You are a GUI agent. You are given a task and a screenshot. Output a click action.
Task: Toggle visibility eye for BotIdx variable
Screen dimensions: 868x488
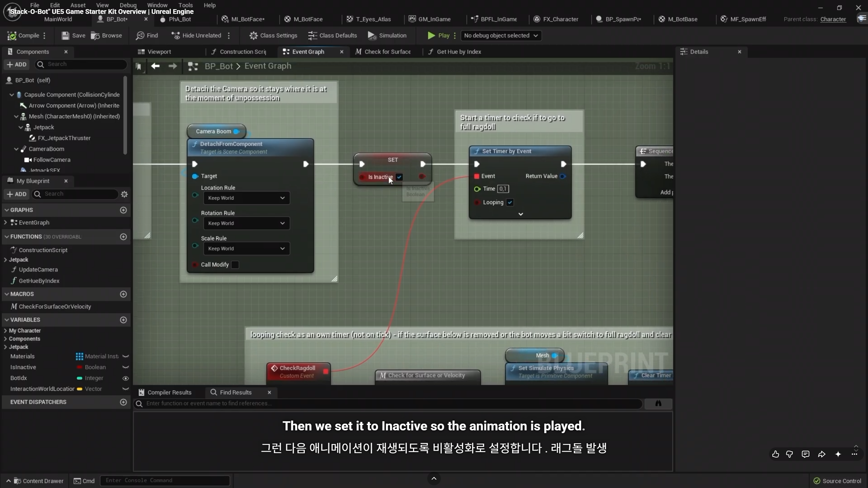(x=125, y=378)
